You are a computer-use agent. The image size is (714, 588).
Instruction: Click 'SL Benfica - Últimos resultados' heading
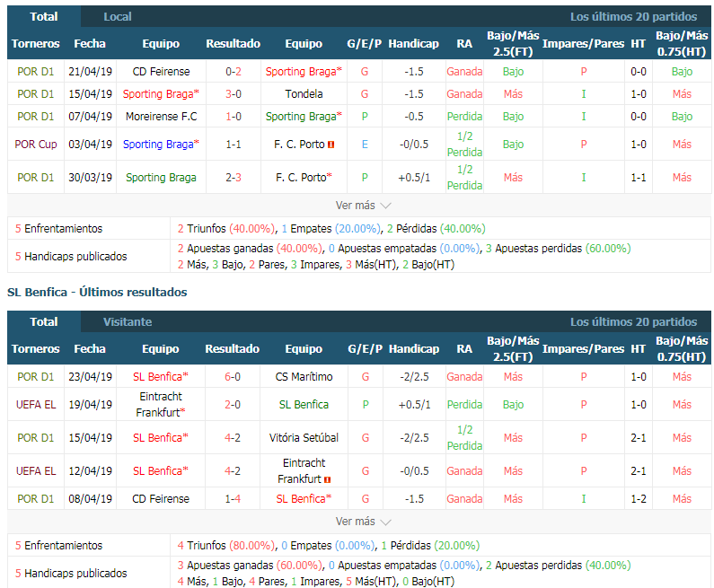(97, 292)
